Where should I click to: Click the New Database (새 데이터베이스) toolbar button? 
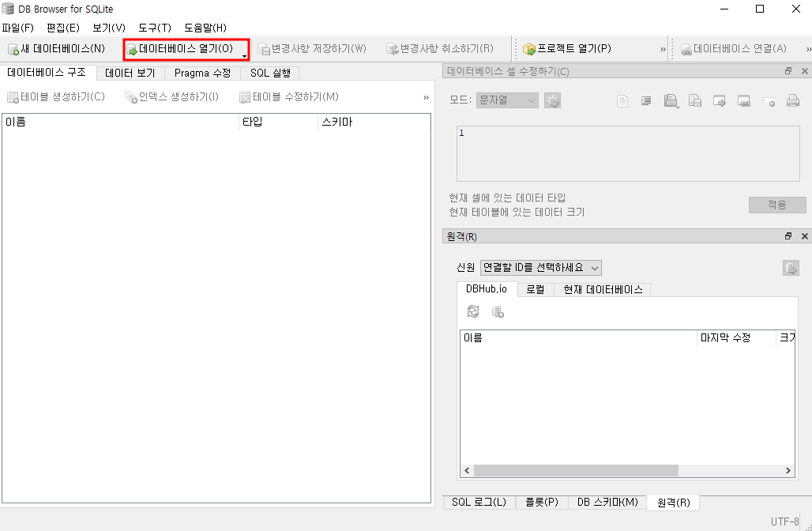56,49
